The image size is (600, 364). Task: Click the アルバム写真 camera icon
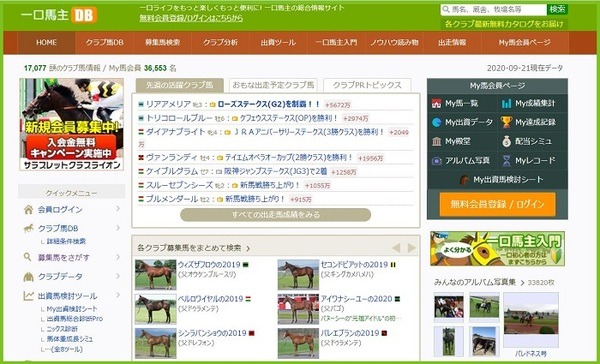coord(436,161)
